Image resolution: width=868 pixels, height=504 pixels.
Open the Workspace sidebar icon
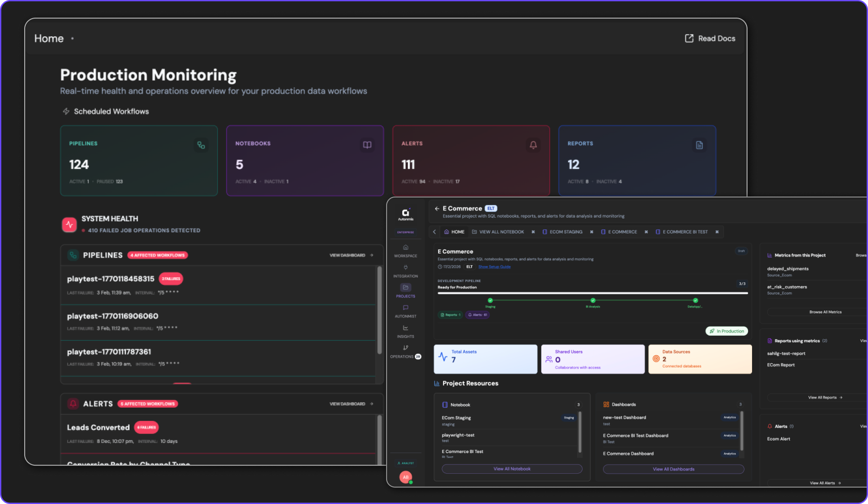(x=405, y=247)
